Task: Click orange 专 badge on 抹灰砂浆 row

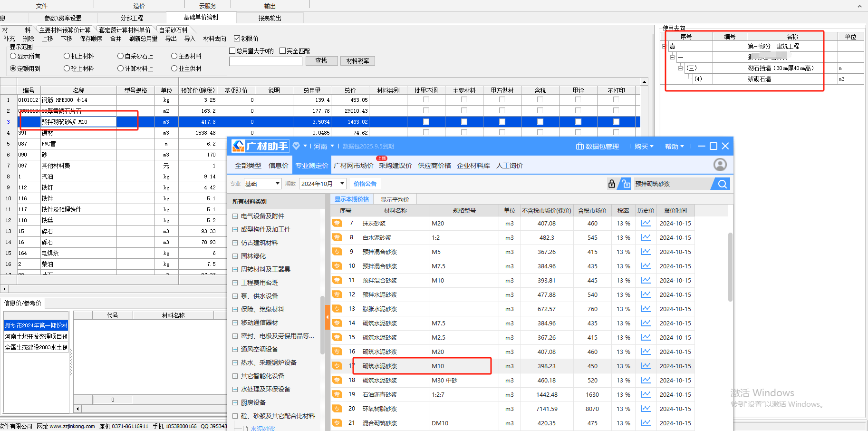Action: click(337, 223)
